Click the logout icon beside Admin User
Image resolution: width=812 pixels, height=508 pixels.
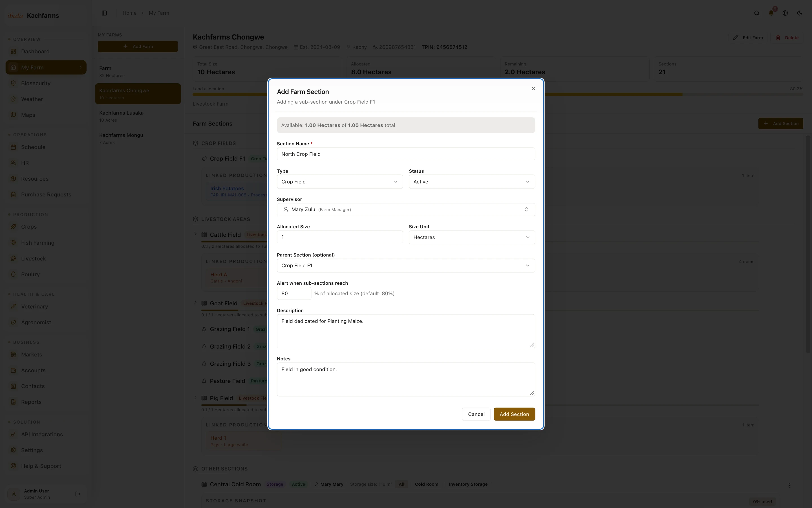78,494
